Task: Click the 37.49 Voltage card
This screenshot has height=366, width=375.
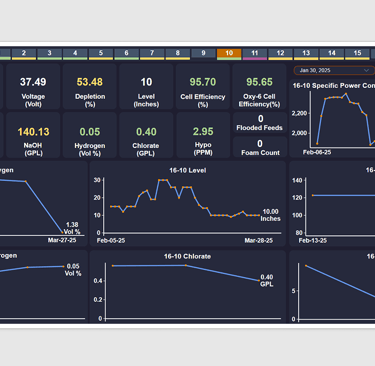Action: (33, 87)
